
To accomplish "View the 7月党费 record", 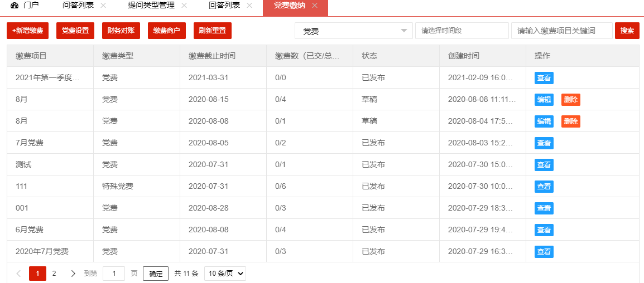I will click(544, 143).
